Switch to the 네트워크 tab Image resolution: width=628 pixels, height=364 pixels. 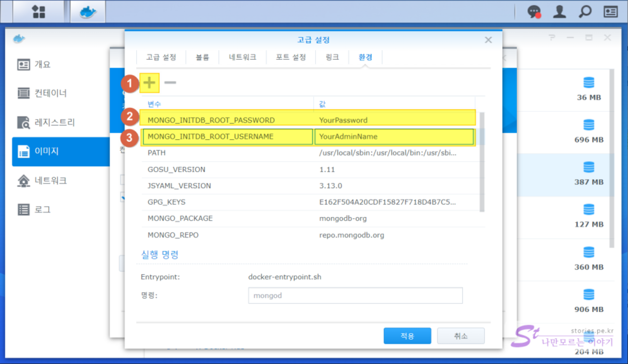pos(242,57)
